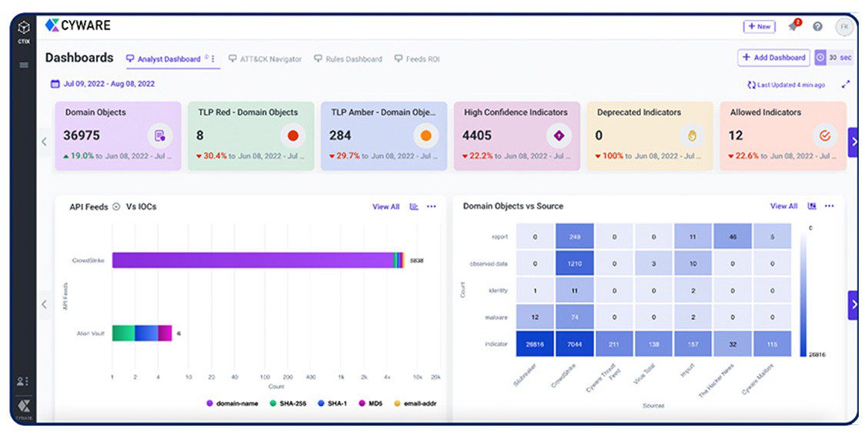Click heatmap cell 211 for indicator
This screenshot has height=432, width=868.
tap(614, 344)
